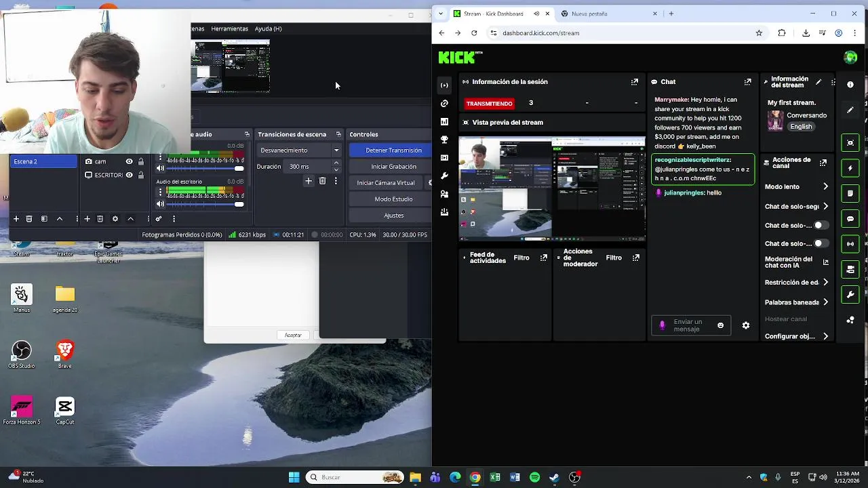Pop out the Acciones de moderador panel
This screenshot has height=488, width=868.
click(x=636, y=258)
